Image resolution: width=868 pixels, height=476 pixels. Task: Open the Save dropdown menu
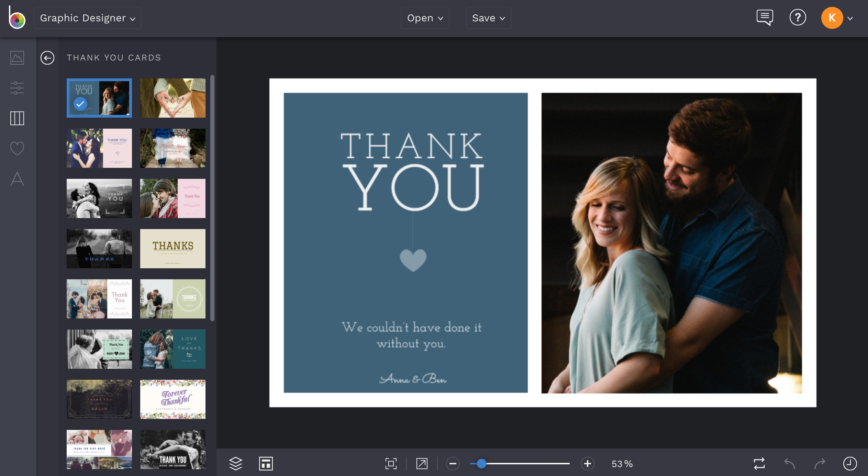tap(488, 18)
